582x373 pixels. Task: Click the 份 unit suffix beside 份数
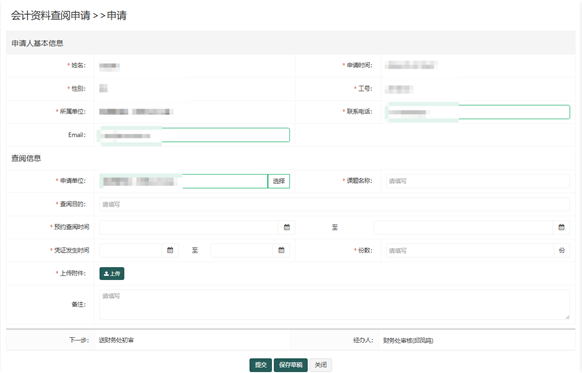tap(562, 251)
